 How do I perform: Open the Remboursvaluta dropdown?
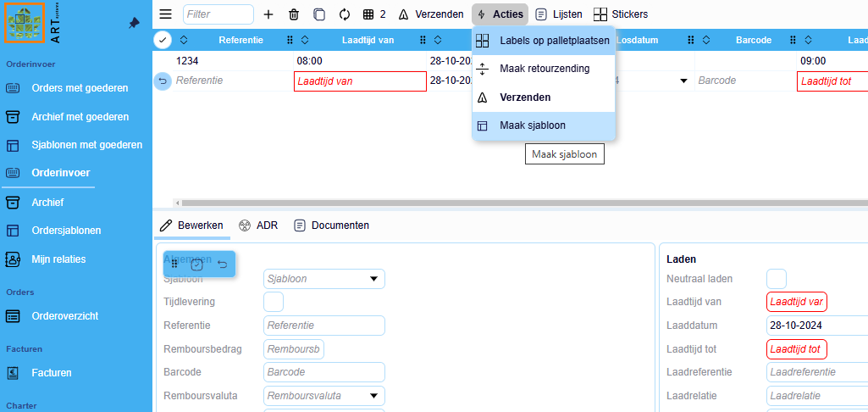coord(373,396)
